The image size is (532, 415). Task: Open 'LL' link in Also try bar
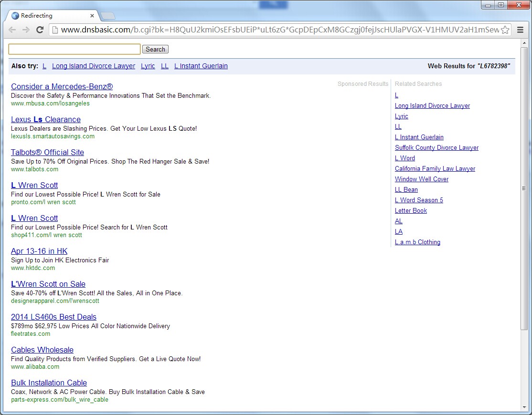pyautogui.click(x=165, y=66)
